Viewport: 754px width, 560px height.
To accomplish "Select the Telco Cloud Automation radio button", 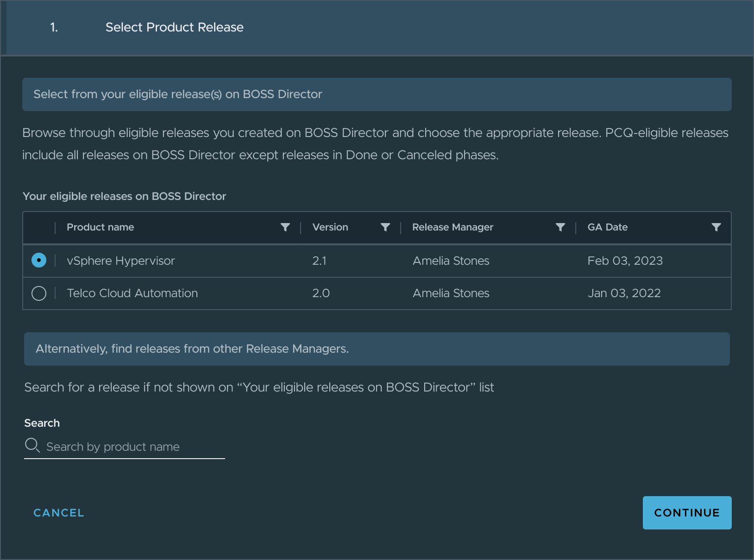I will (x=39, y=293).
